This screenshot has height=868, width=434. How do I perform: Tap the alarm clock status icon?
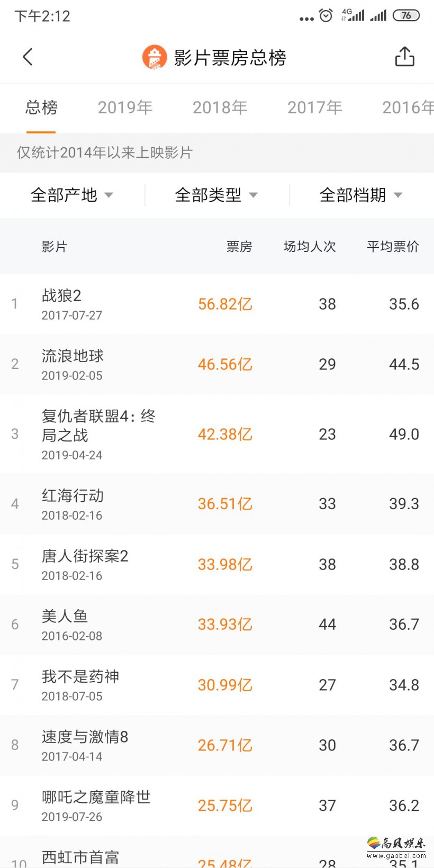[x=326, y=15]
